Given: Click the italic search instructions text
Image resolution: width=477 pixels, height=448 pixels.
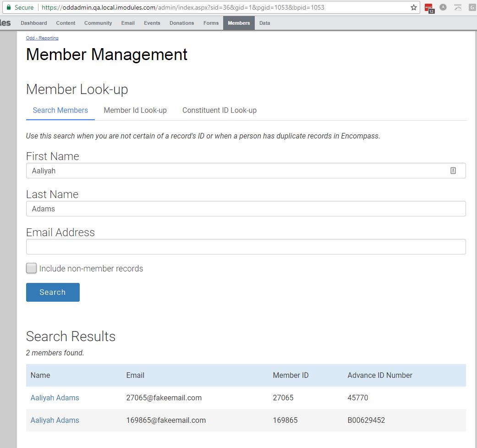Looking at the screenshot, I should tap(203, 136).
